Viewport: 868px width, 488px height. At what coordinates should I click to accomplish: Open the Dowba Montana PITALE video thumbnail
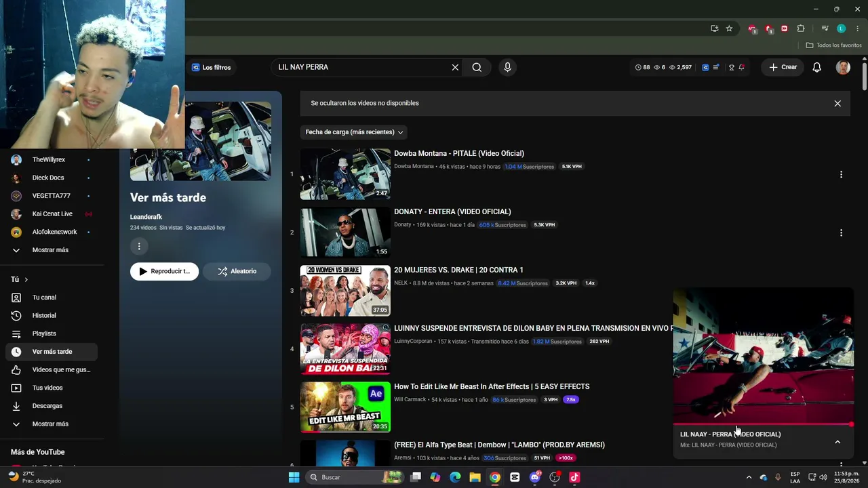click(345, 174)
